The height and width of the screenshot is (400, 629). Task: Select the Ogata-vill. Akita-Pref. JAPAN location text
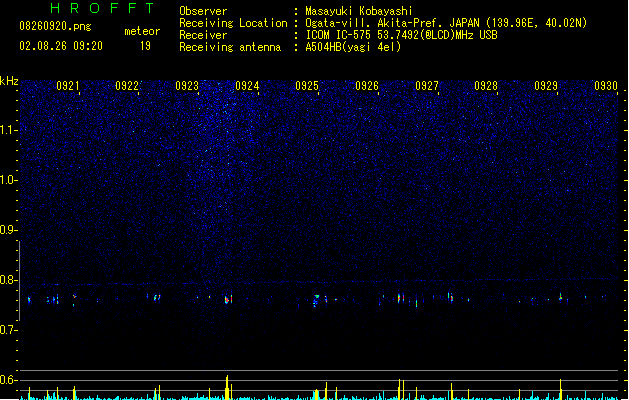tap(446, 23)
